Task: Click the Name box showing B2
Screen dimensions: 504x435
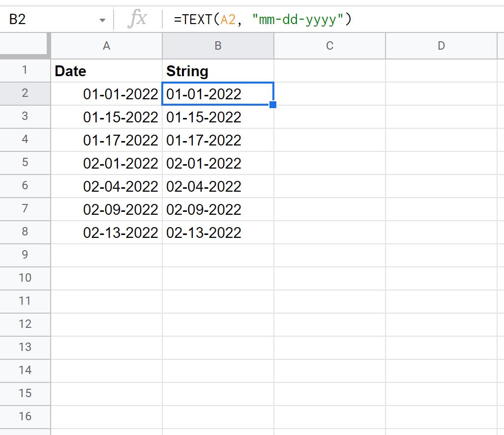Action: point(49,20)
